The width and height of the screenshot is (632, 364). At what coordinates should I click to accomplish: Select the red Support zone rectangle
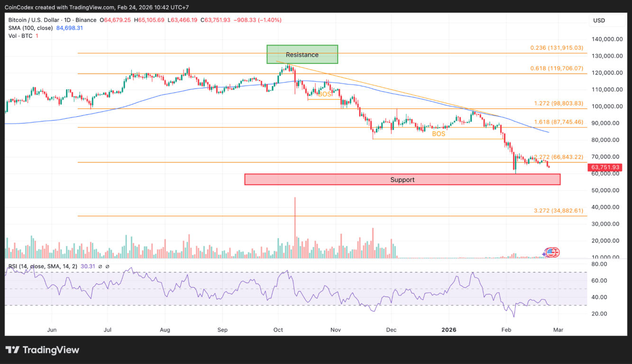click(x=402, y=179)
